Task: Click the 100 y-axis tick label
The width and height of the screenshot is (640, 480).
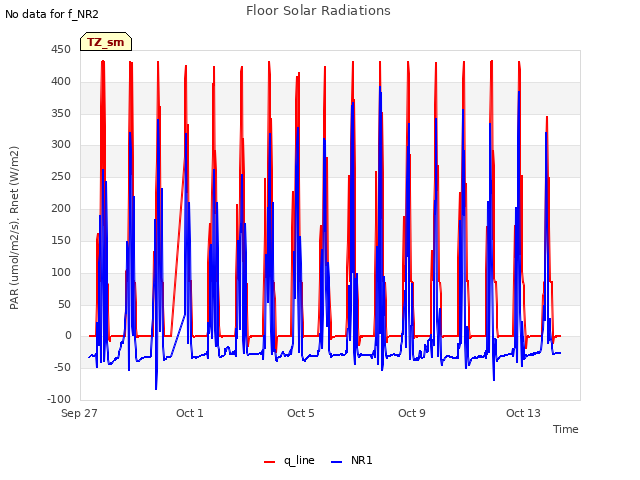Action: click(x=61, y=272)
